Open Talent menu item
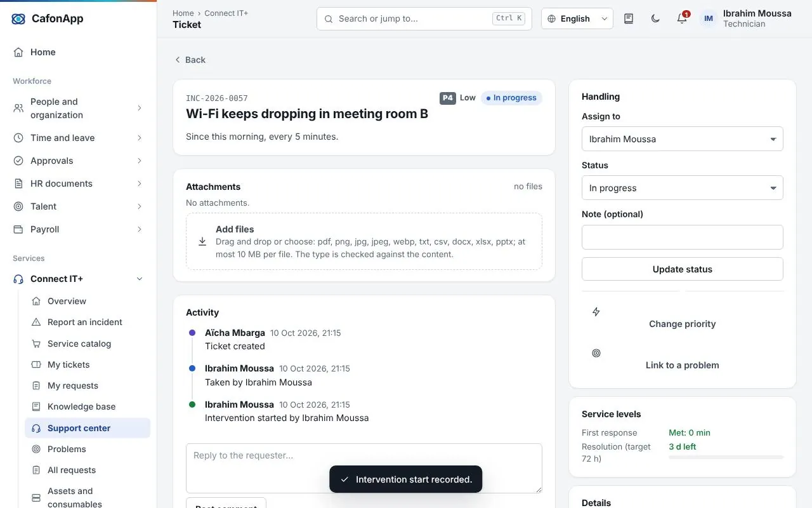Screen dimensions: 812x508 (79, 206)
